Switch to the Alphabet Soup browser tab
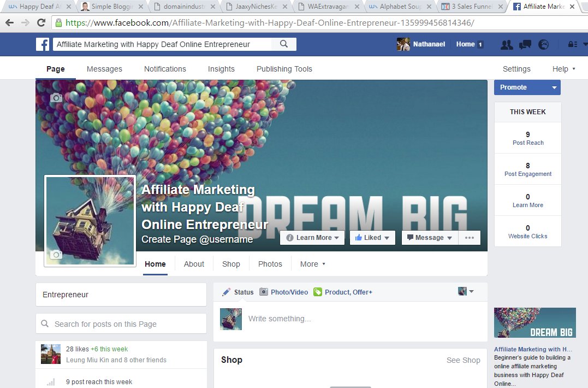The height and width of the screenshot is (388, 588). click(x=400, y=7)
